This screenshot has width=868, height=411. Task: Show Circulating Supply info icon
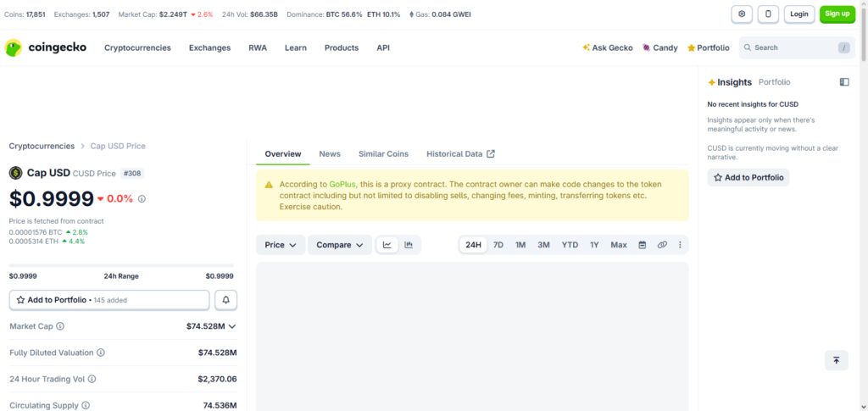86,405
